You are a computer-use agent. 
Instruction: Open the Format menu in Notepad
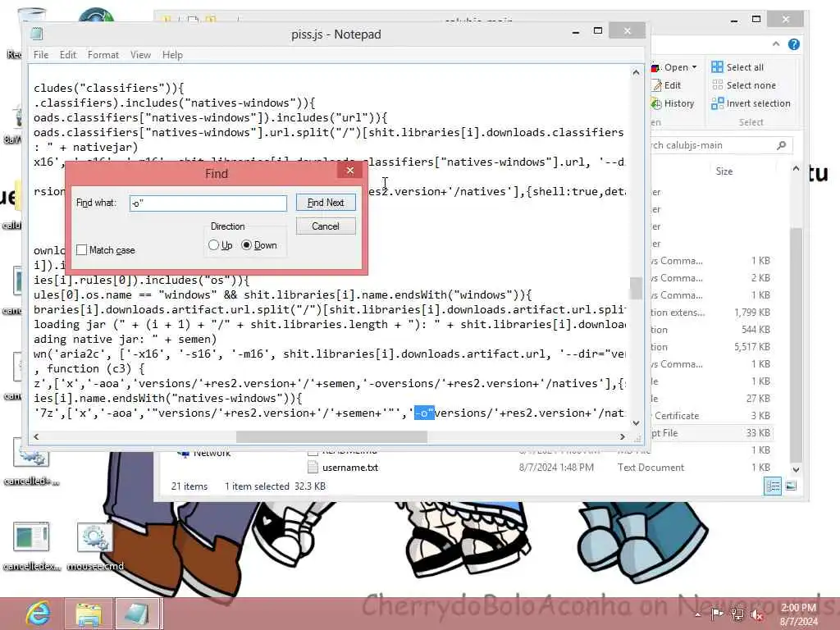pyautogui.click(x=103, y=55)
